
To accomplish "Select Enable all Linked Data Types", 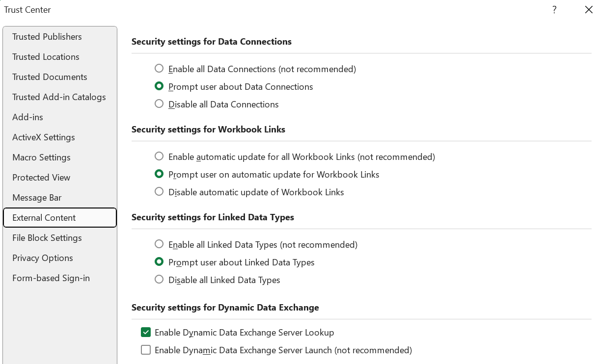I will pyautogui.click(x=159, y=244).
